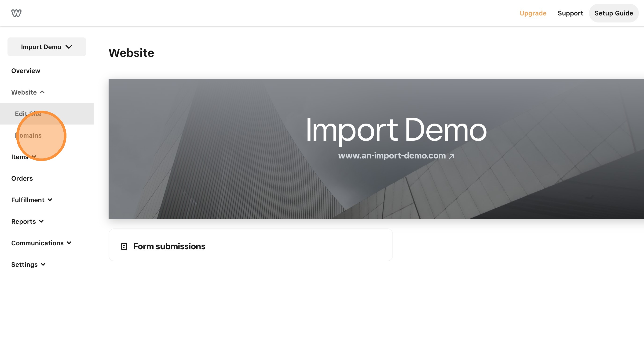Click the Weebly logo icon

(x=16, y=13)
